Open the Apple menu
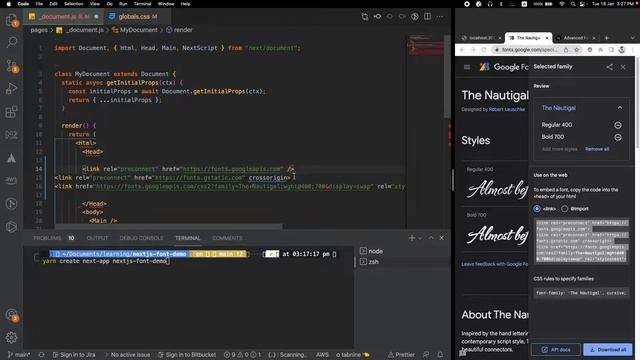 [8, 4]
